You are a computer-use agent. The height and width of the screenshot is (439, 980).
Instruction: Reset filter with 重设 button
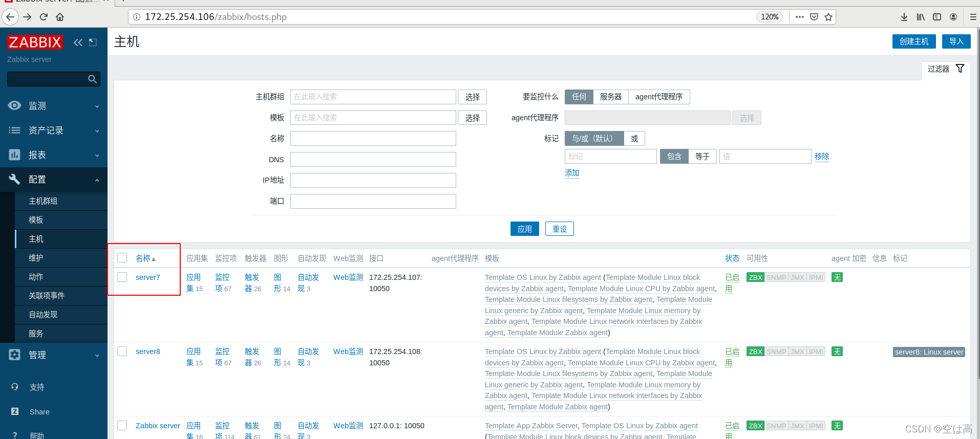560,229
